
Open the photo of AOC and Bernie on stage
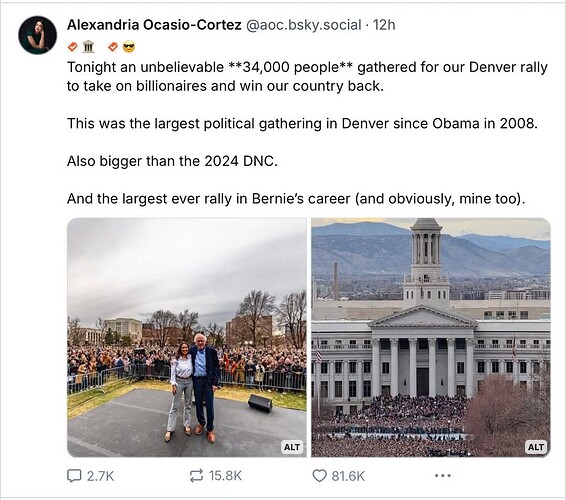click(x=187, y=338)
